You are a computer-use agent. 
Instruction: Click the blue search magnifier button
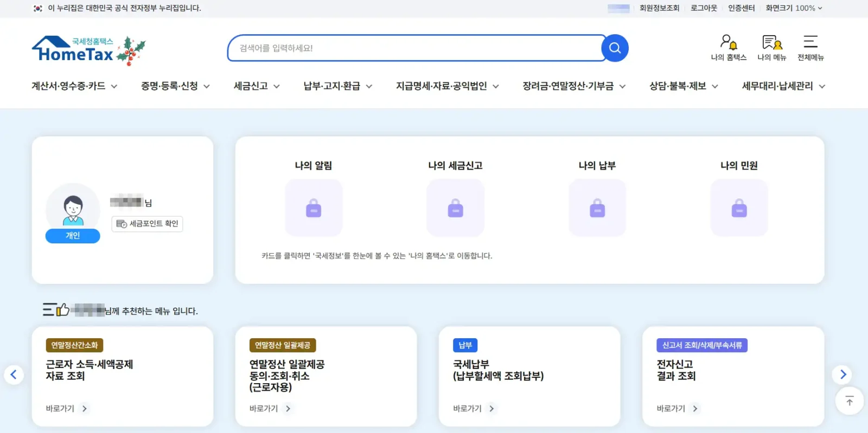point(615,48)
